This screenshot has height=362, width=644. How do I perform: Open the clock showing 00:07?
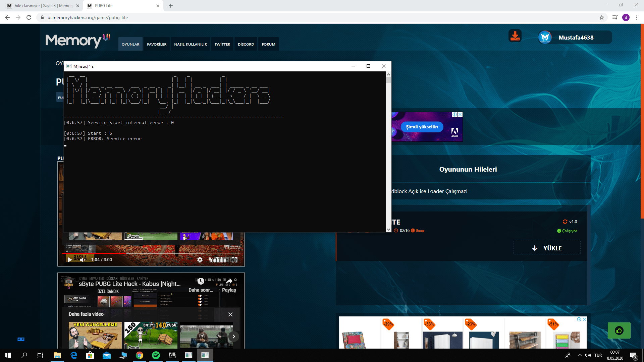615,355
